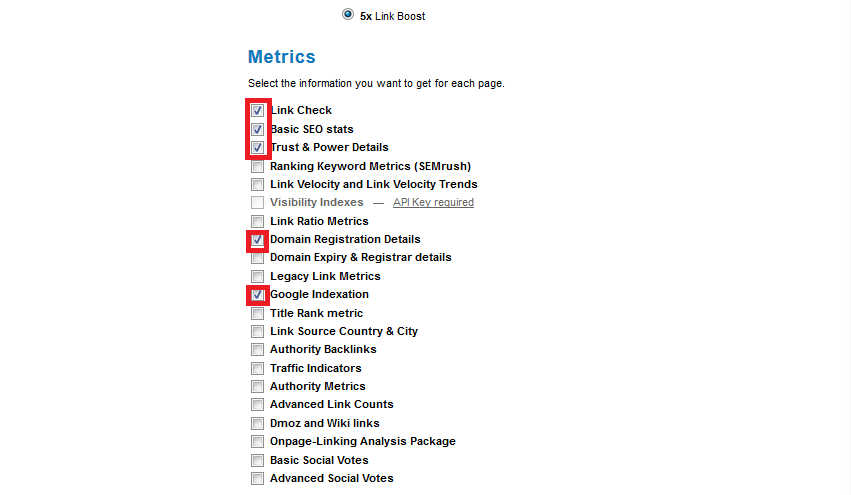Click the Link Check label text

click(x=301, y=110)
